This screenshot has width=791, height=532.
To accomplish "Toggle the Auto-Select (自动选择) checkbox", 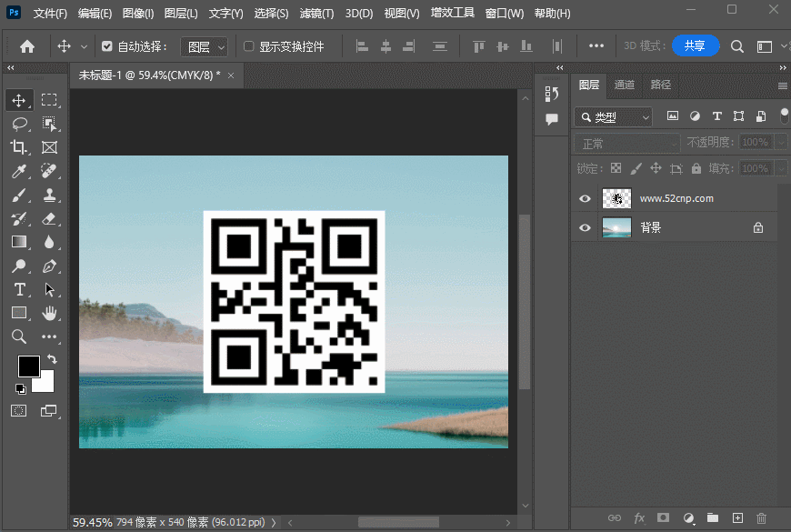I will click(106, 46).
